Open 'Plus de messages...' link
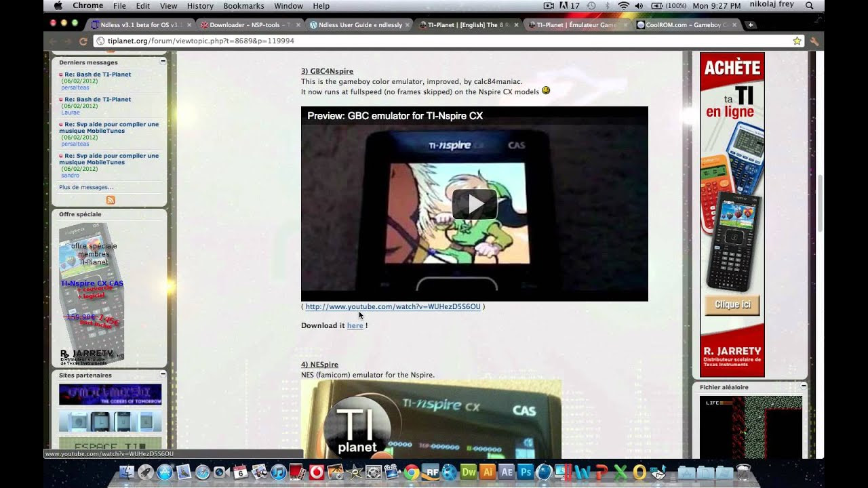Viewport: 868px width, 488px height. point(86,187)
